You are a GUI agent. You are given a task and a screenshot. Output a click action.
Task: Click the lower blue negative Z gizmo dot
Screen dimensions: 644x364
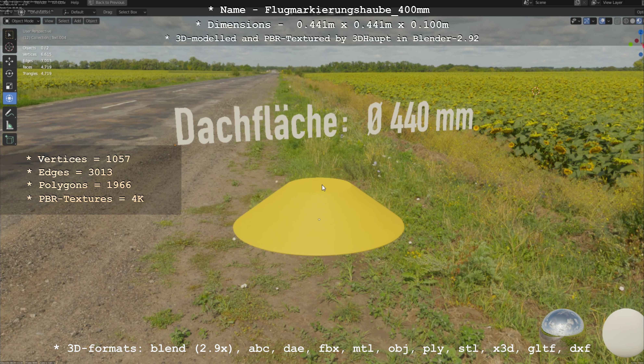pos(641,54)
